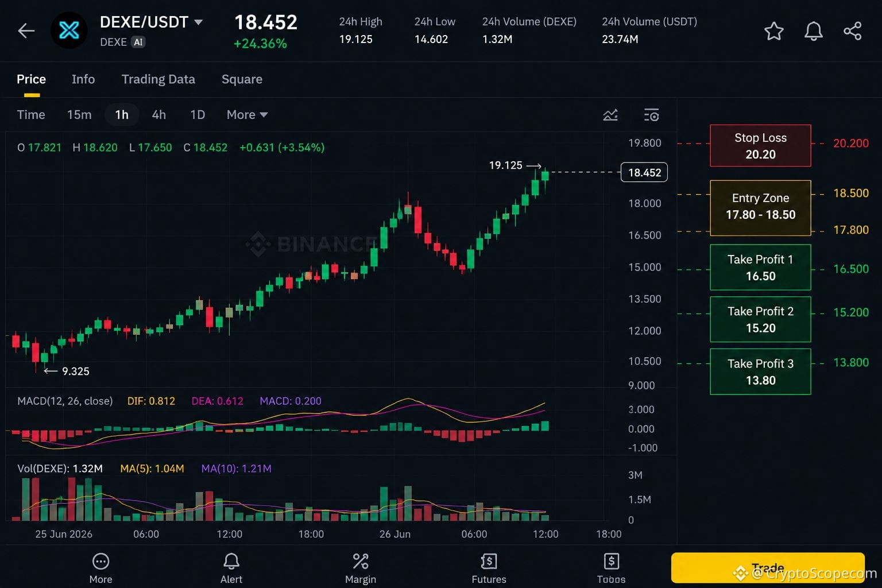Screen dimensions: 882x588
Task: Click the MACD: 0.200 value
Action: pos(291,401)
